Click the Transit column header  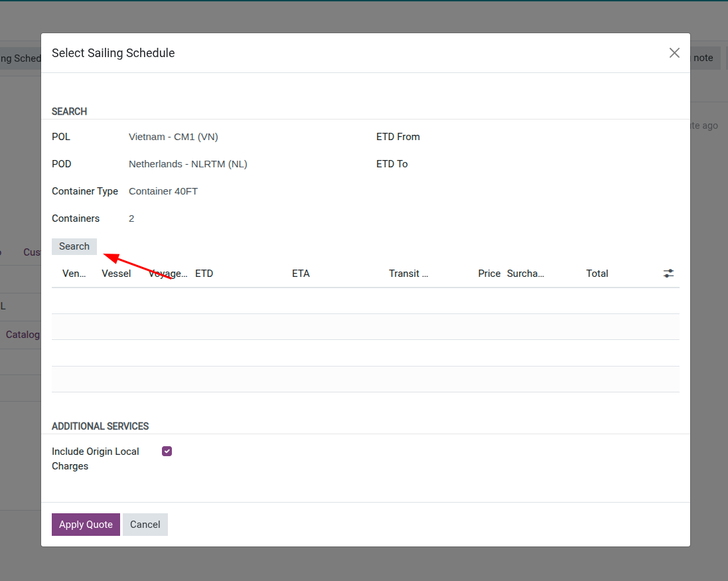(x=408, y=273)
